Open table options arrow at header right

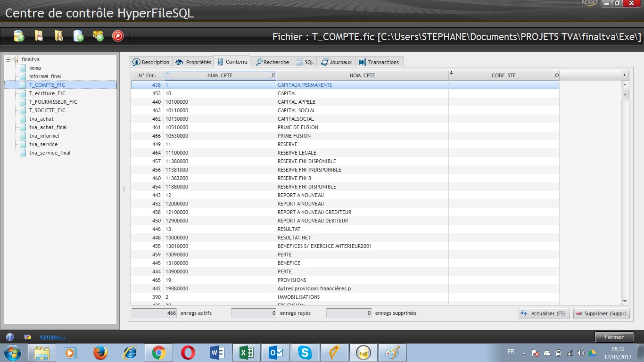625,75
